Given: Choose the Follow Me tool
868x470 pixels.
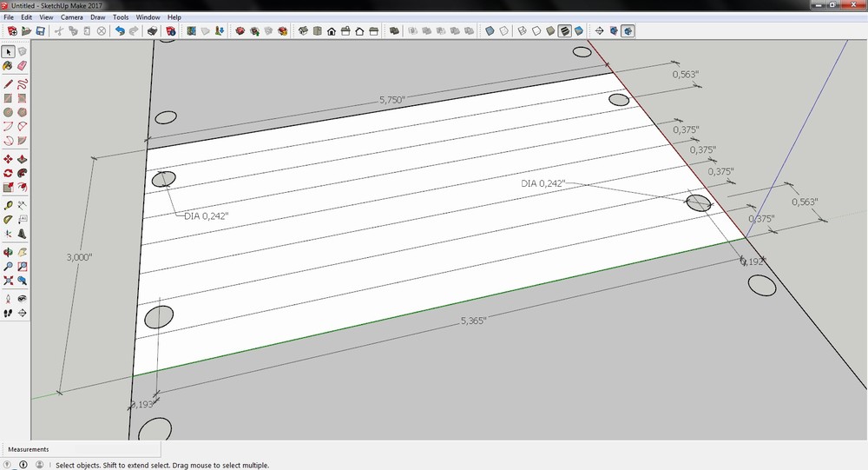Looking at the screenshot, I should coord(23,173).
